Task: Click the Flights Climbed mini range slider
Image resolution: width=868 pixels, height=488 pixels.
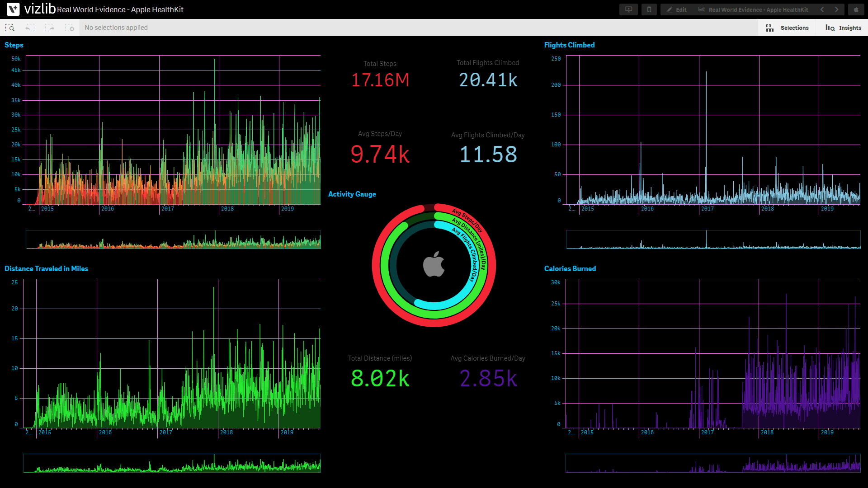Action: pos(713,239)
